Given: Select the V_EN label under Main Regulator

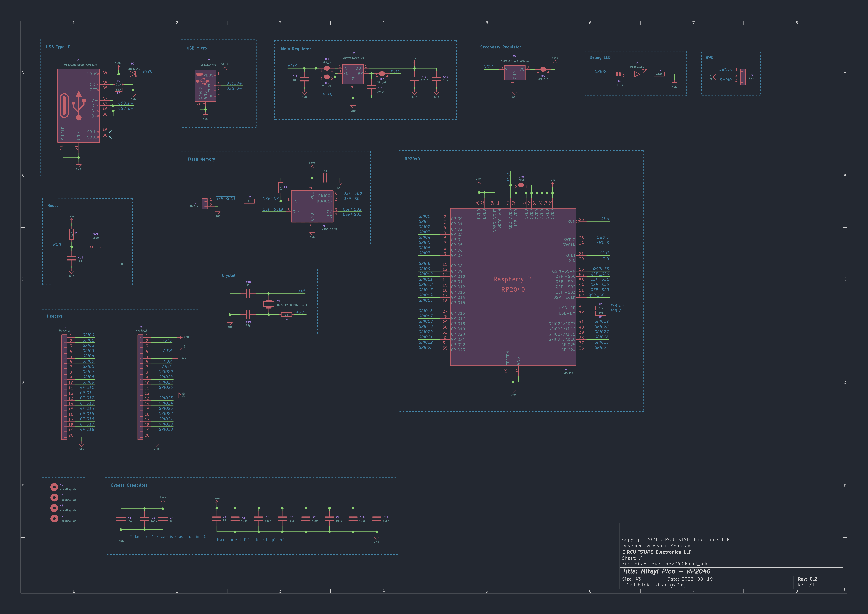Looking at the screenshot, I should 328,95.
